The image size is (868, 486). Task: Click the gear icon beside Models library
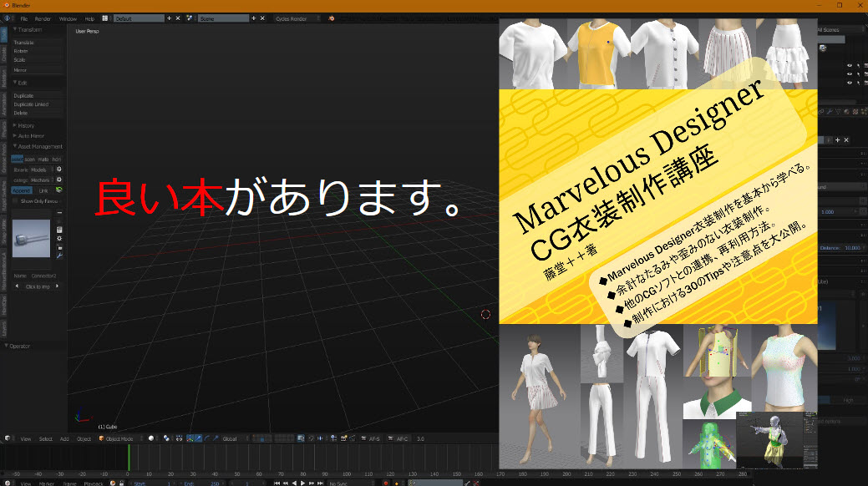click(x=59, y=170)
